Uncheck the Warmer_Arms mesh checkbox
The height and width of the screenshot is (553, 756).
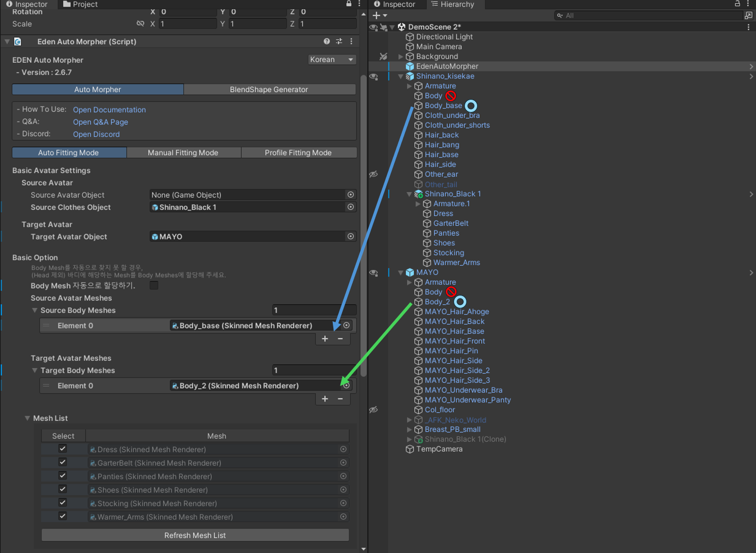(63, 516)
